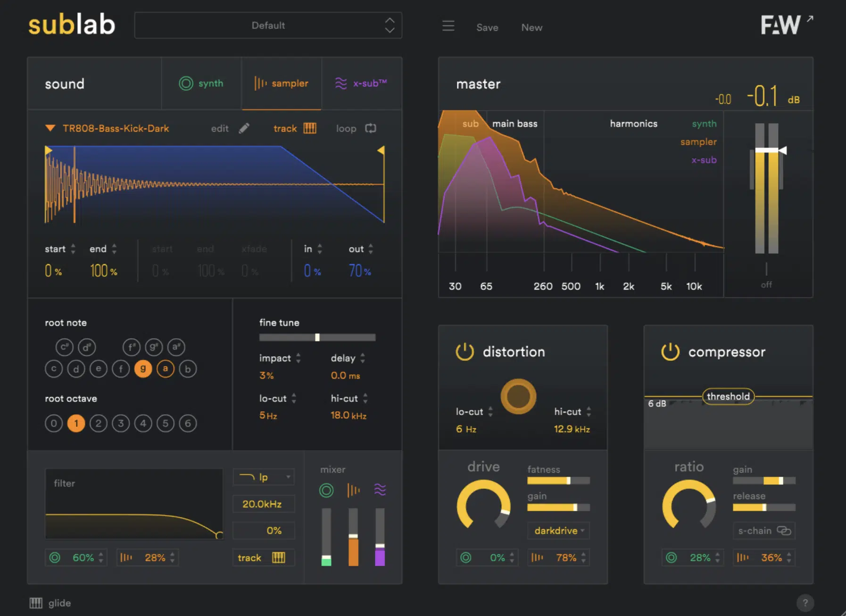Screen dimensions: 846x616
Task: Click the sampler legend in master
Action: pos(698,142)
